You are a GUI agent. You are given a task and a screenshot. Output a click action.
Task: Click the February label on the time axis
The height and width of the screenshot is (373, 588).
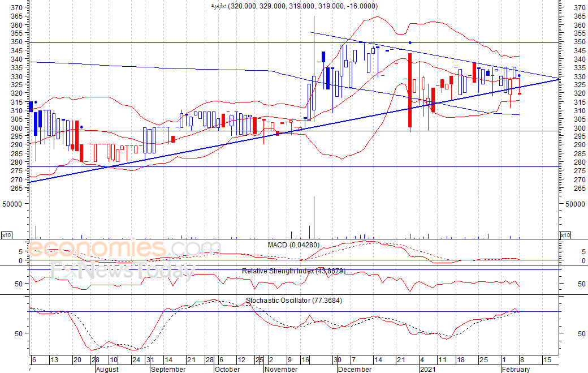[516, 370]
